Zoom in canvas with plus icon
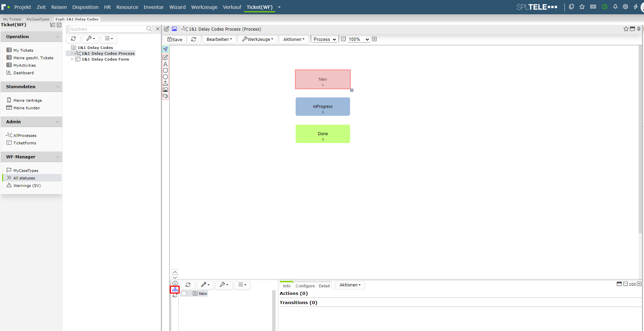Viewport: 644px width, 331px height. coord(374,39)
